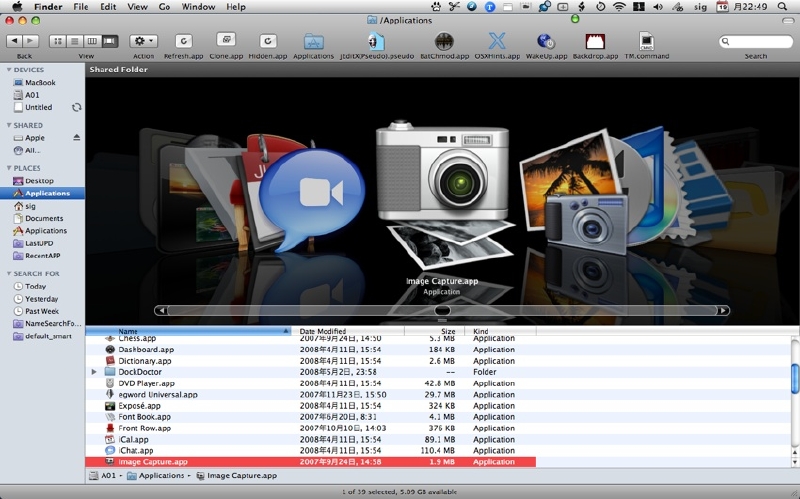Launch Backdrop.app from the toolbar
This screenshot has height=499, width=800.
(595, 41)
